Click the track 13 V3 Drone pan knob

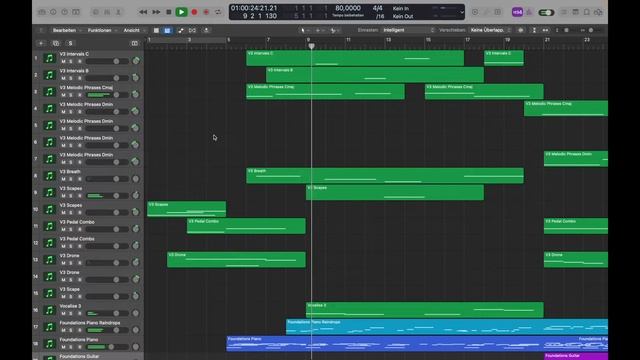pos(136,262)
